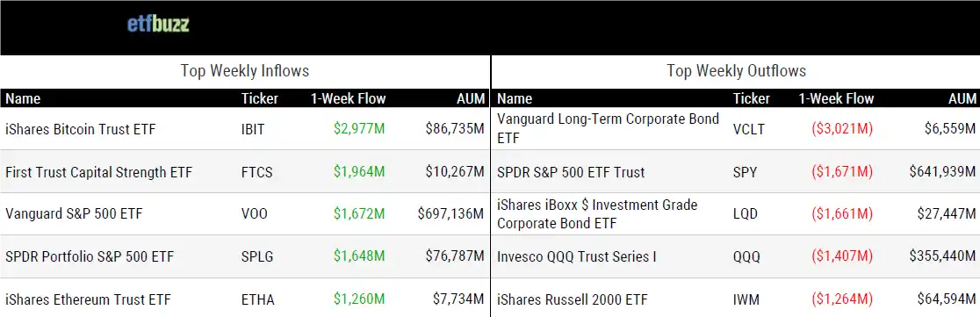Select the $2,977M inflow value
Viewport: 980px width, 317px height.
point(359,129)
